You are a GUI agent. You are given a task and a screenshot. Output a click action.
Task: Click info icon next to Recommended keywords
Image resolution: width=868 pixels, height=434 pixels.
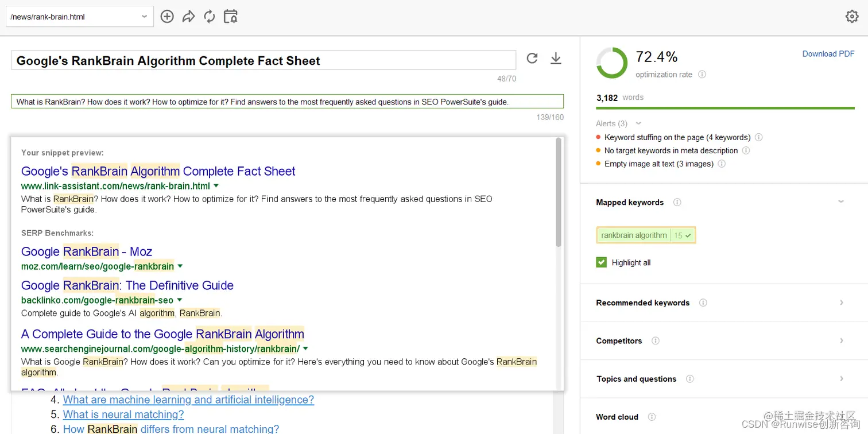[703, 303]
